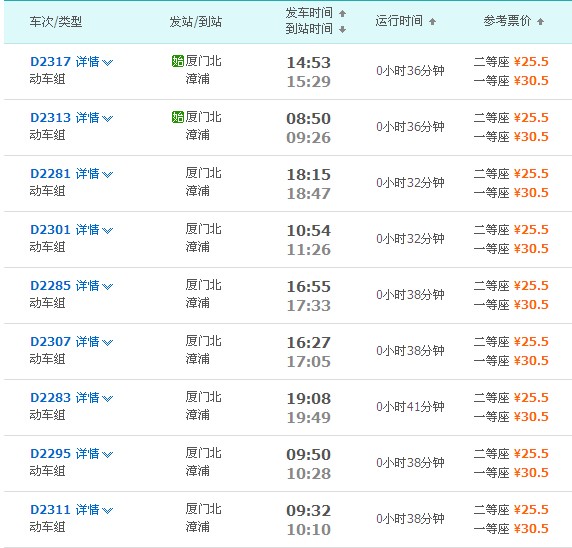Select departure time 16:27
Image resolution: width=572 pixels, height=548 pixels.
309,343
